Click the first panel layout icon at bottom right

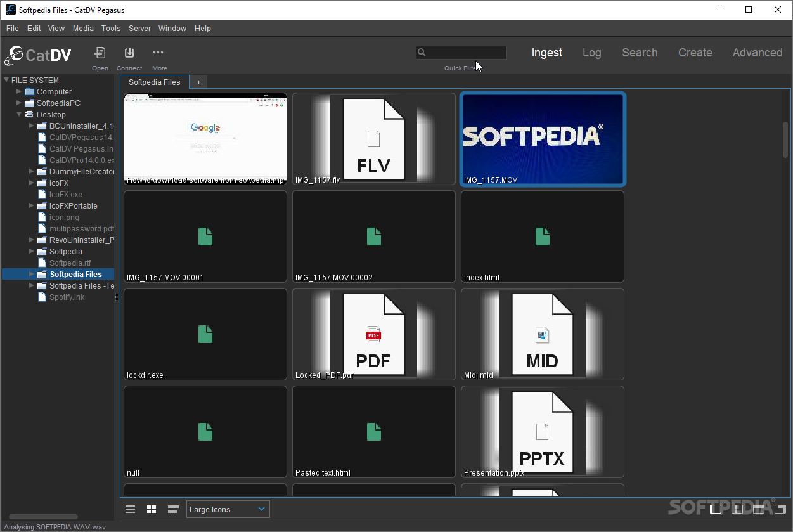coord(716,509)
